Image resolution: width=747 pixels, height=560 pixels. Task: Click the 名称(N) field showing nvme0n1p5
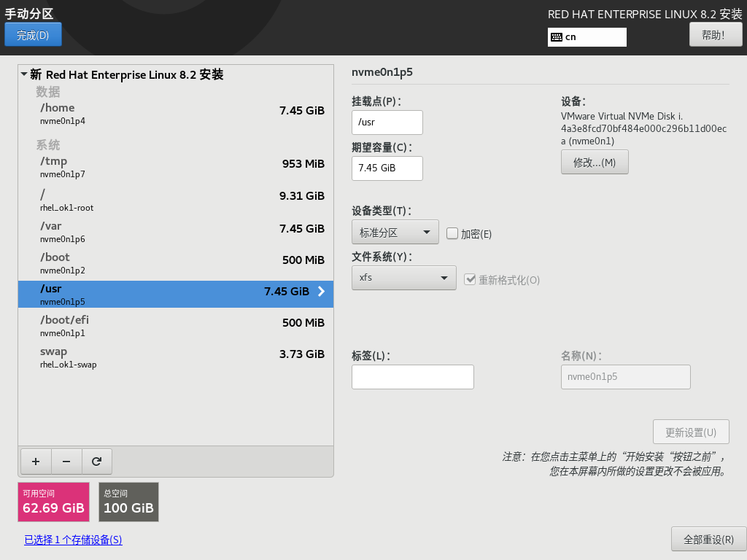tap(625, 377)
